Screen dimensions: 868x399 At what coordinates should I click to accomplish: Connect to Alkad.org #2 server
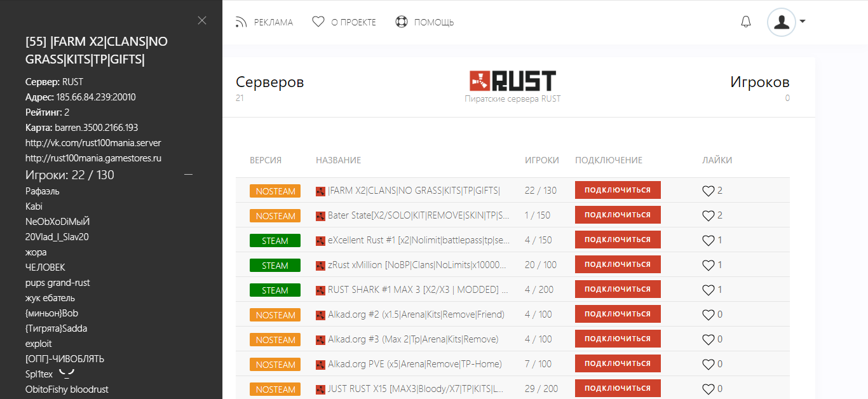tap(618, 314)
